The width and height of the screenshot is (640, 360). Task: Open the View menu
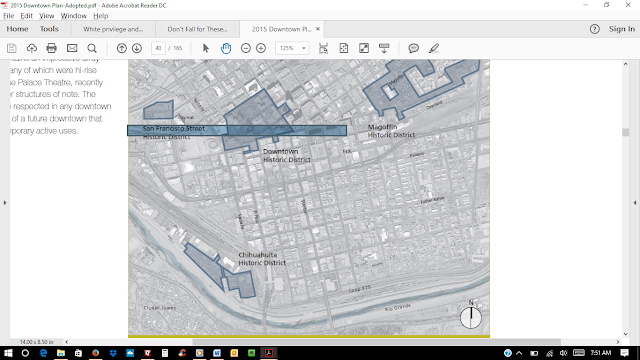tap(47, 16)
